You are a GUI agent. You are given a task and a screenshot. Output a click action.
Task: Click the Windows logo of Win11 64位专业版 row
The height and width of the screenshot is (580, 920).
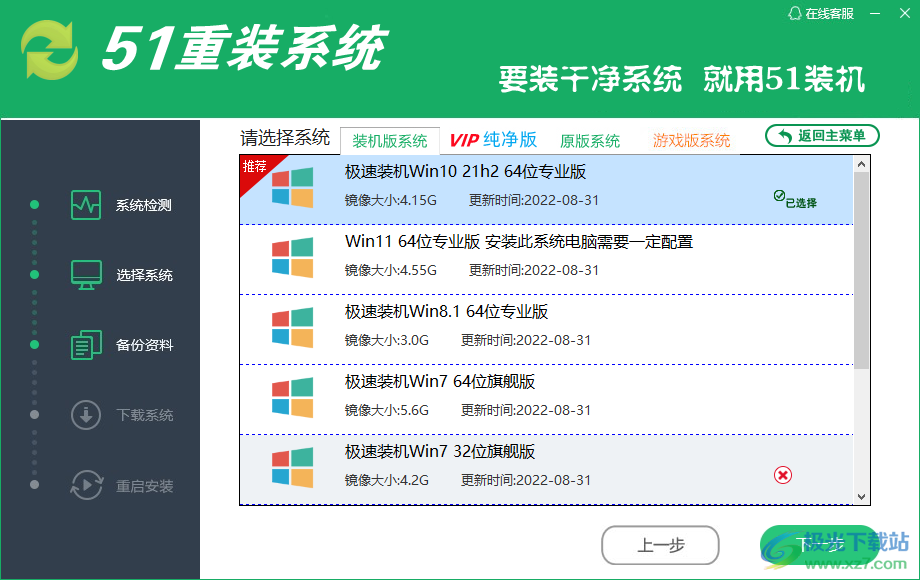click(292, 257)
